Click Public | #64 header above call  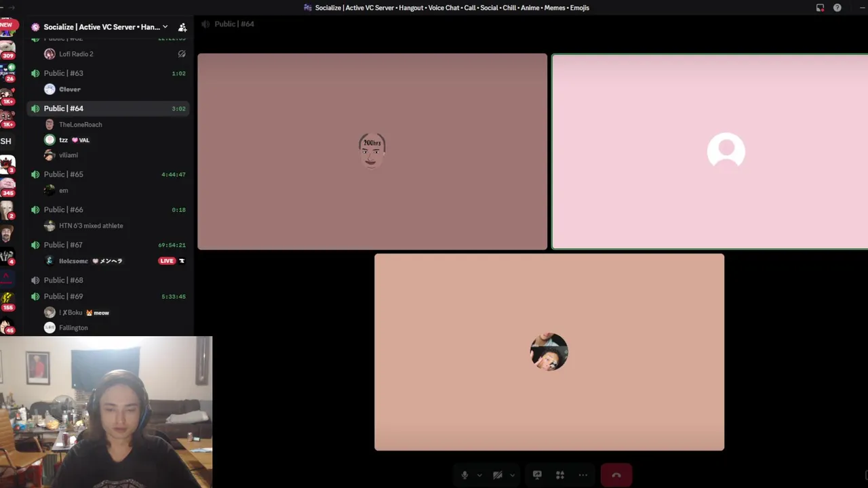click(234, 24)
